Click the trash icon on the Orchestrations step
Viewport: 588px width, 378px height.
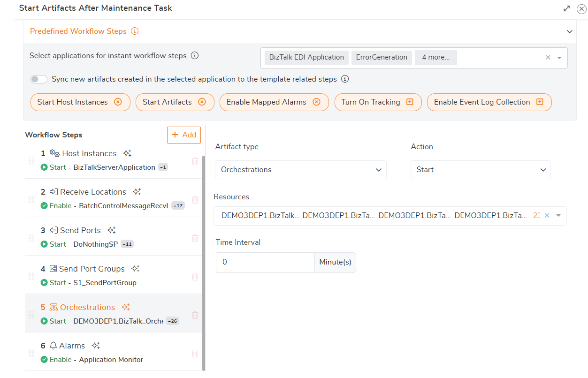click(195, 315)
